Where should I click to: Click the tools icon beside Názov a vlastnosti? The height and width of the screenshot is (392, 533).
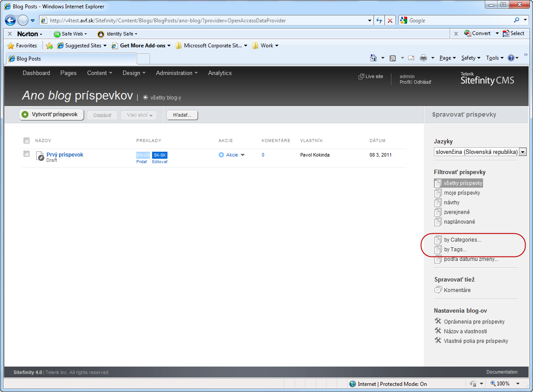click(437, 331)
